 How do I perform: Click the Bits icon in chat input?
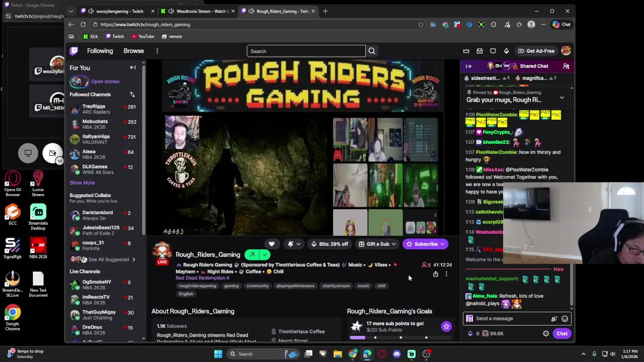click(x=554, y=318)
